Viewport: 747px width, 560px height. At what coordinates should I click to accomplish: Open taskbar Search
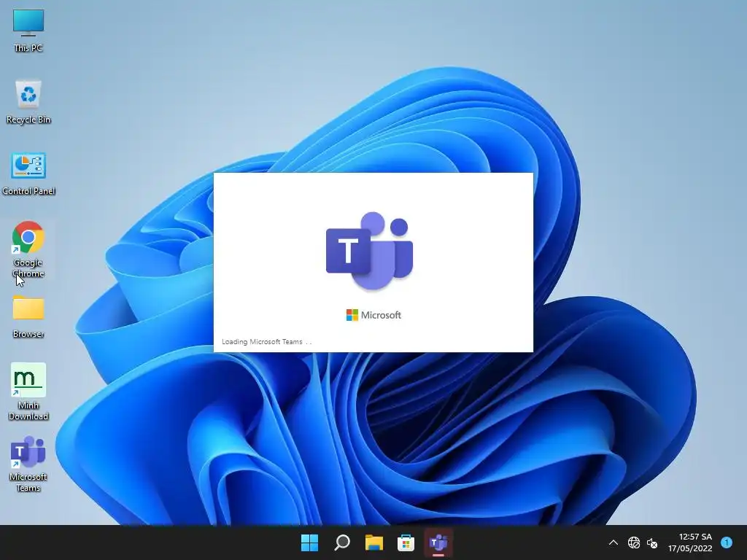[x=342, y=542]
